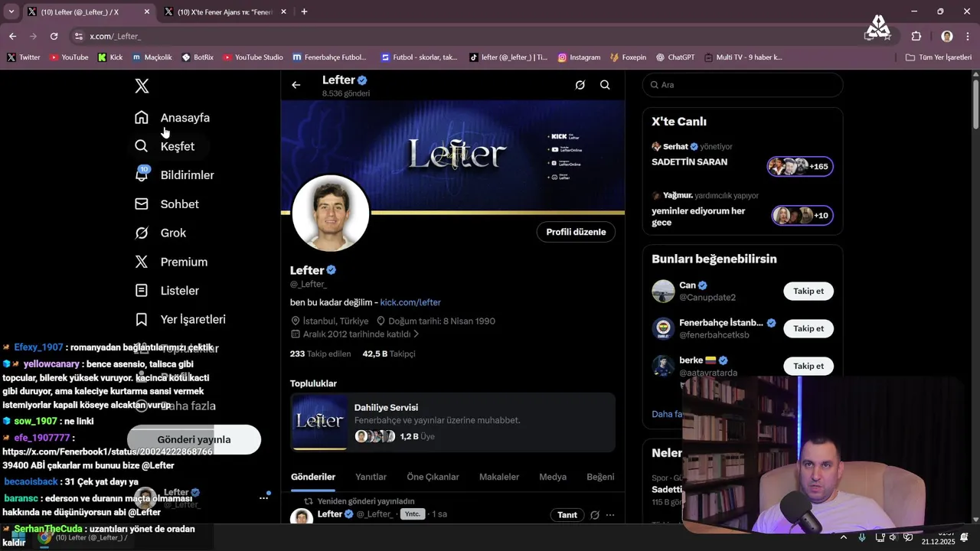Open the Twitter bookmark
The height and width of the screenshot is (551, 980).
pyautogui.click(x=24, y=57)
